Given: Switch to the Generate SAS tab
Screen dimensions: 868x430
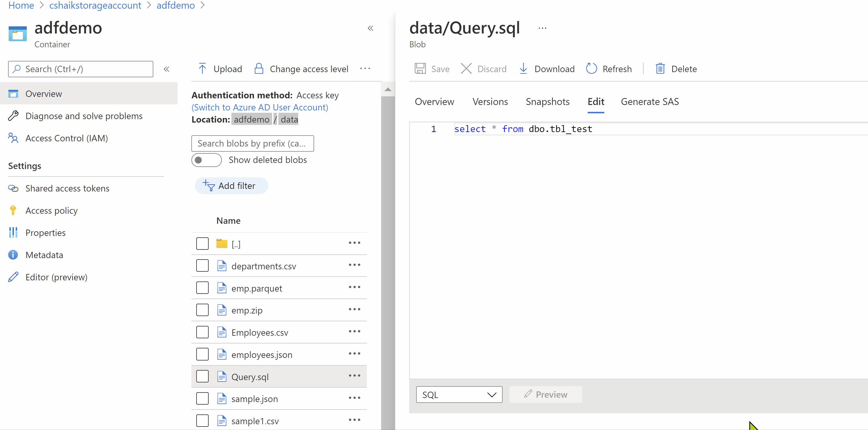Looking at the screenshot, I should (650, 102).
